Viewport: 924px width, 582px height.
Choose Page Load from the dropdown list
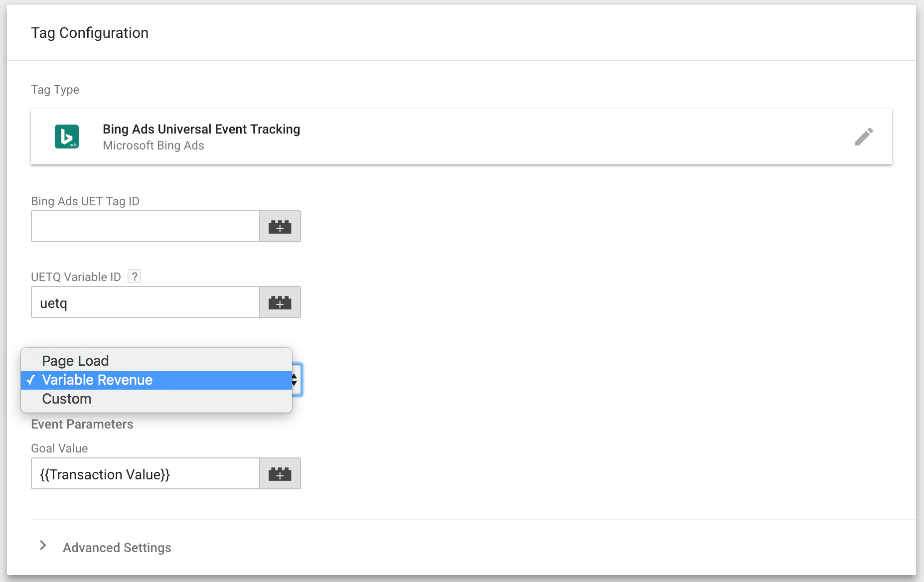75,361
